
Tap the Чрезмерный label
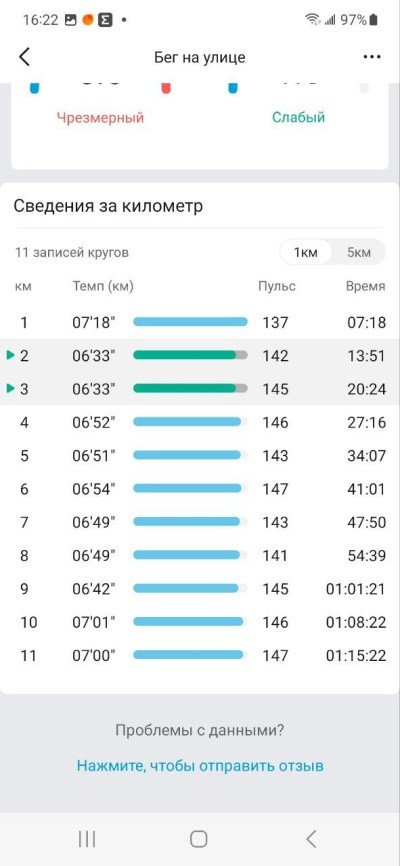(x=101, y=117)
